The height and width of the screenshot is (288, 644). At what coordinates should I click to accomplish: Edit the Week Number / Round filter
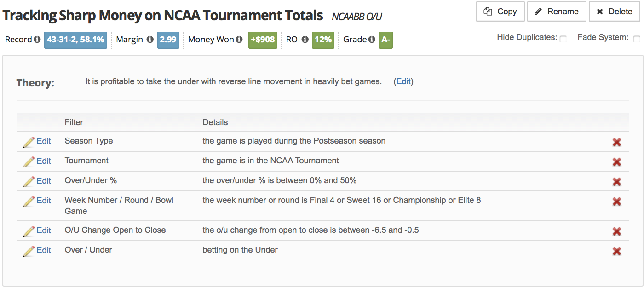[44, 201]
